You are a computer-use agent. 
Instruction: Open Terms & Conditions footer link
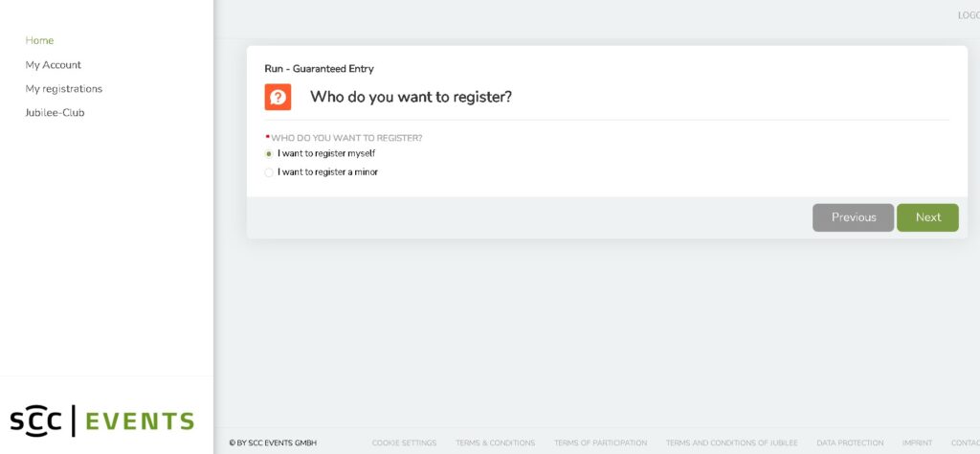495,443
